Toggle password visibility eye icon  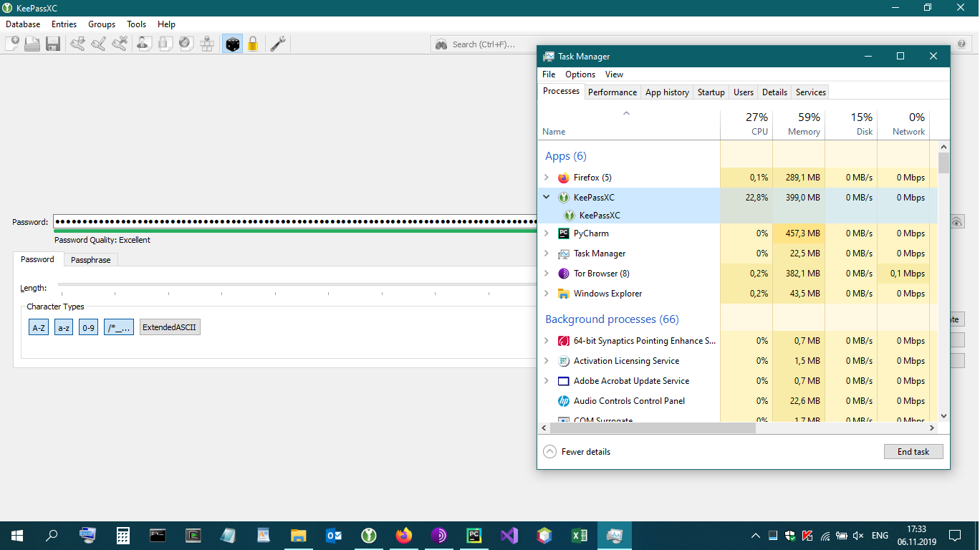click(x=957, y=223)
